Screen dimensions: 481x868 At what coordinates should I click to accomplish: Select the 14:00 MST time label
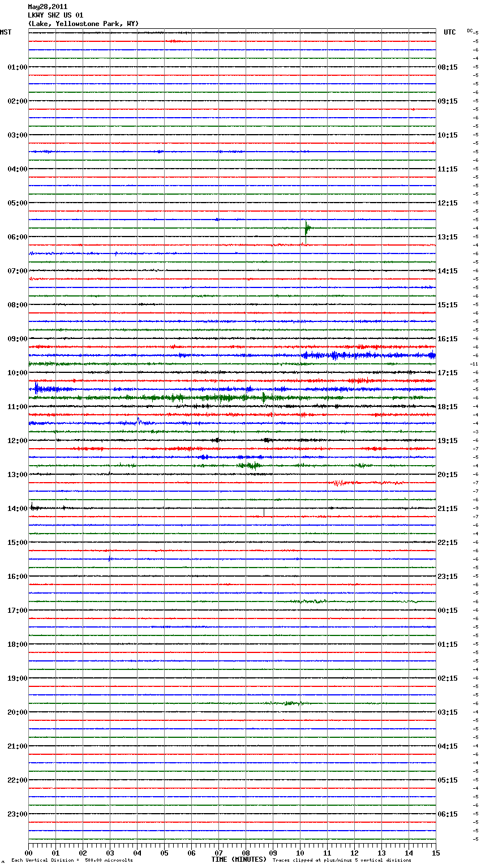pyautogui.click(x=18, y=509)
